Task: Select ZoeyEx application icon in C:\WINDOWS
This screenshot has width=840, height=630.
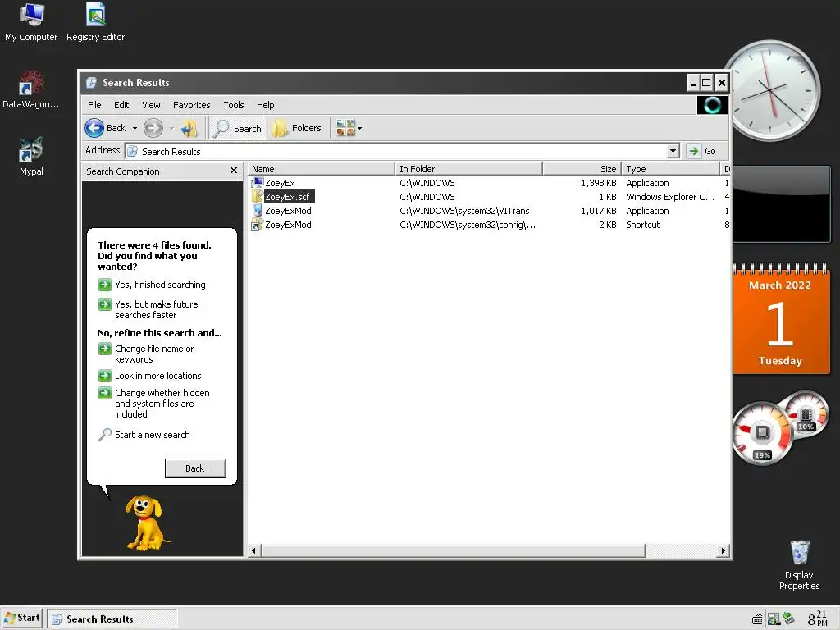Action: 257,183
